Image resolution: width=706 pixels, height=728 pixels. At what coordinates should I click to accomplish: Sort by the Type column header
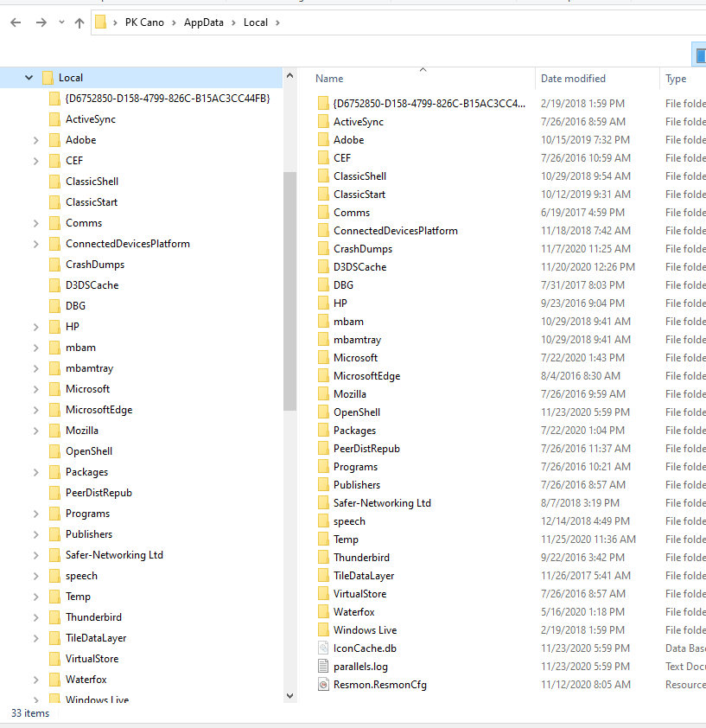tap(676, 79)
